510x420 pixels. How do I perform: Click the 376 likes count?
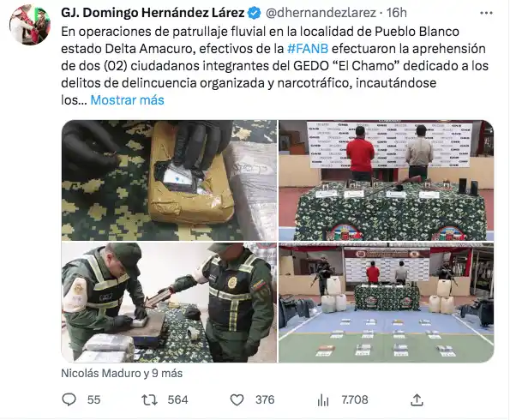265,399
